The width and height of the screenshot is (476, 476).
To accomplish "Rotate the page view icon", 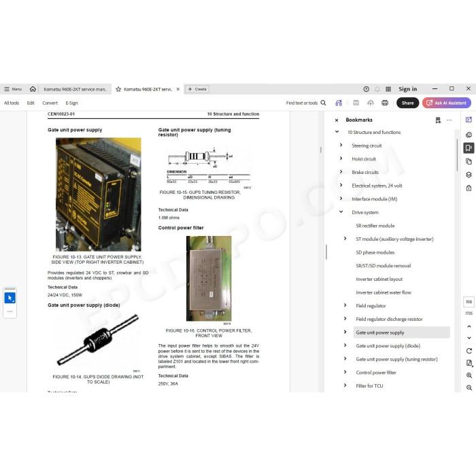I will 469,351.
